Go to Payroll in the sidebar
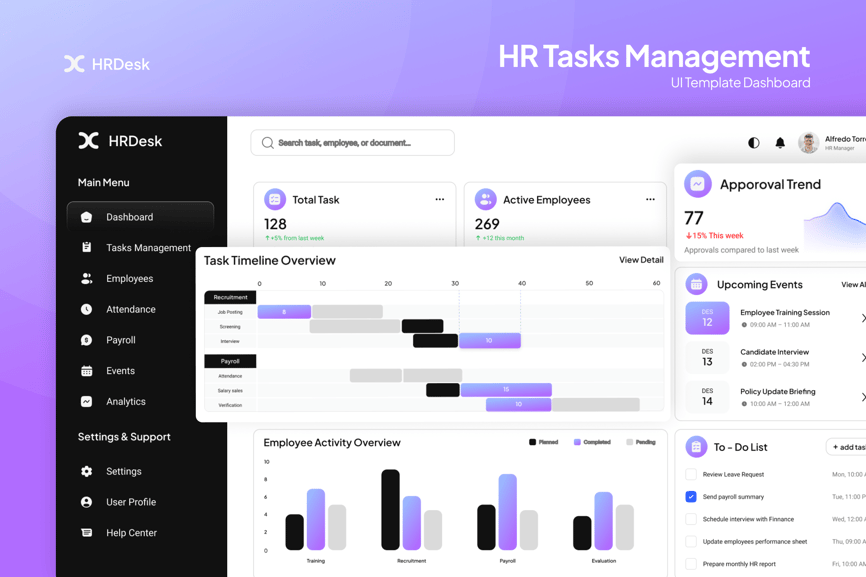 (x=120, y=340)
